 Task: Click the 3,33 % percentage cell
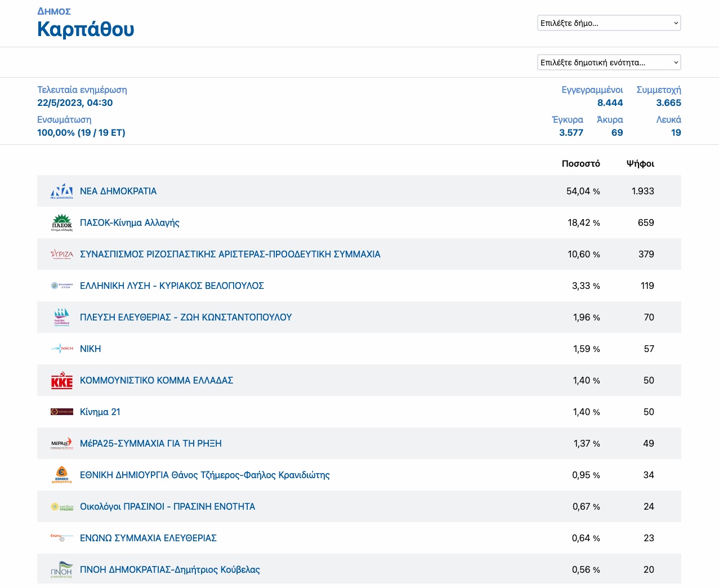click(x=586, y=286)
